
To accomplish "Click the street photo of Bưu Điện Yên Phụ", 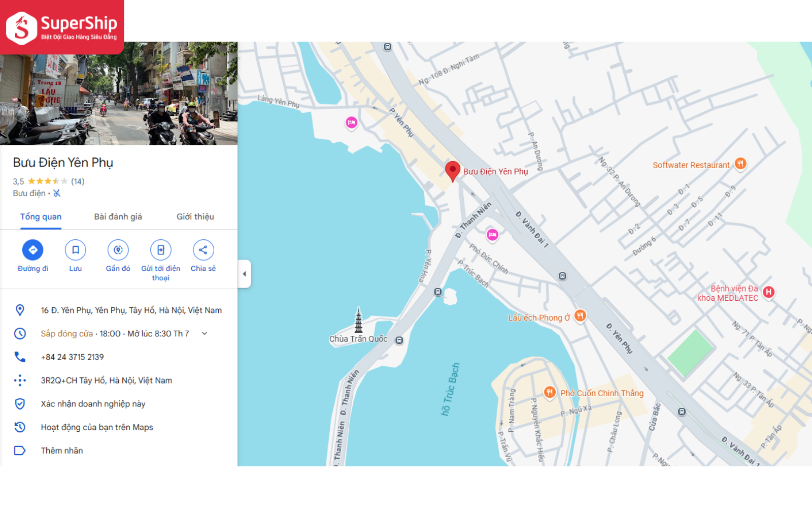I will tap(119, 93).
